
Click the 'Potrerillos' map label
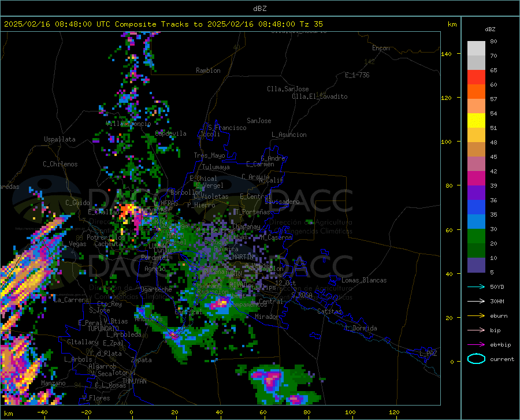pyautogui.click(x=106, y=237)
